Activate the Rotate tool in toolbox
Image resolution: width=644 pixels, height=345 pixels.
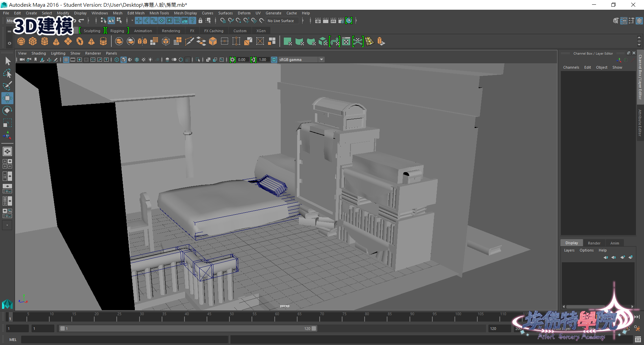click(7, 111)
